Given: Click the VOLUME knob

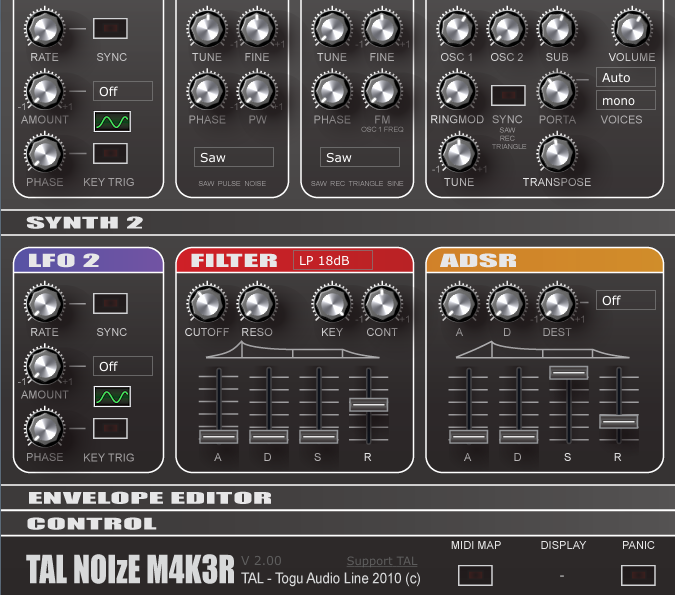Looking at the screenshot, I should click(x=632, y=28).
